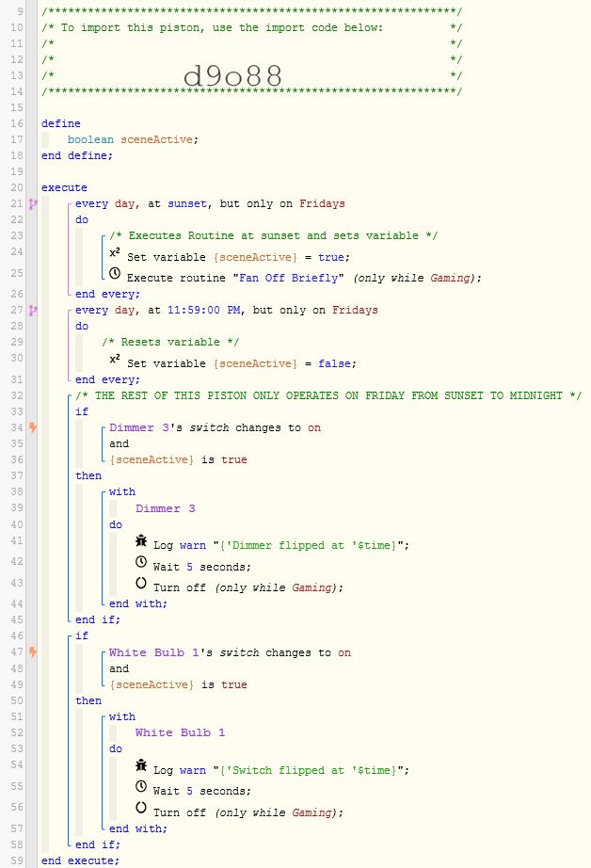Click 'end define;' statement
This screenshot has height=868, width=591.
(77, 155)
